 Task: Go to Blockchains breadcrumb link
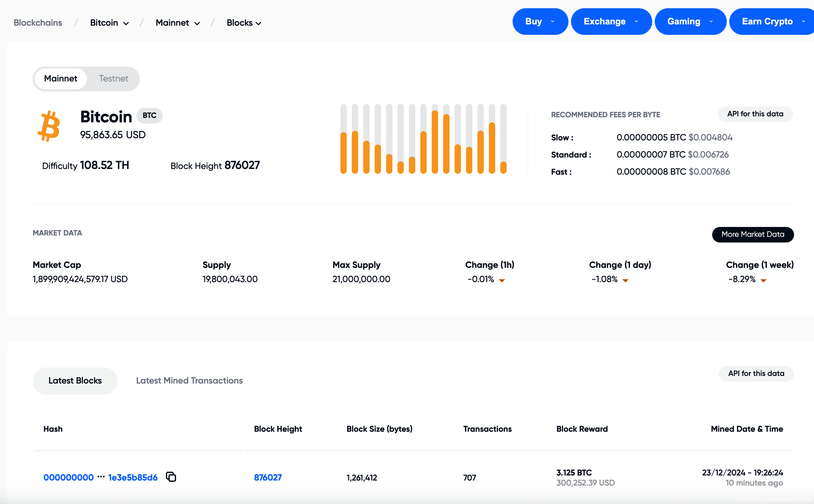click(38, 23)
